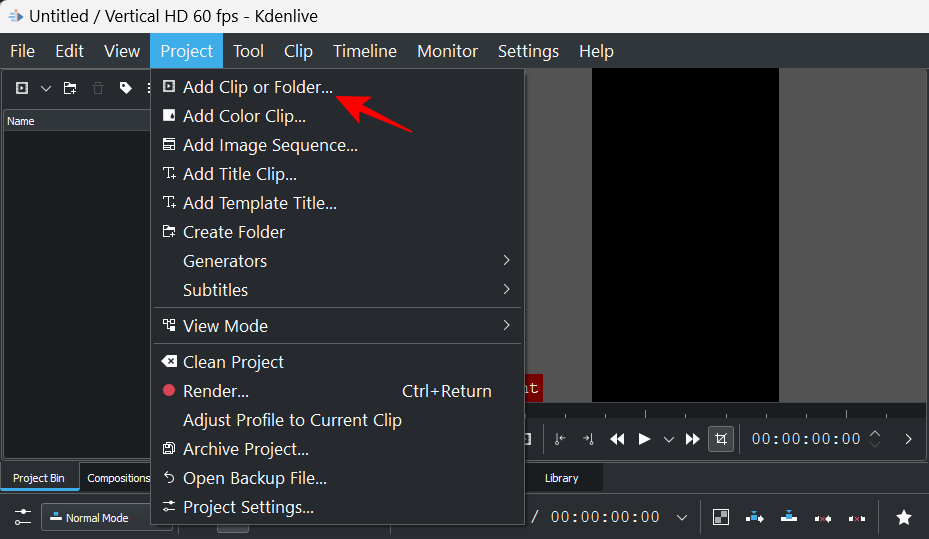
Task: Switch to the Library tab
Action: [561, 478]
